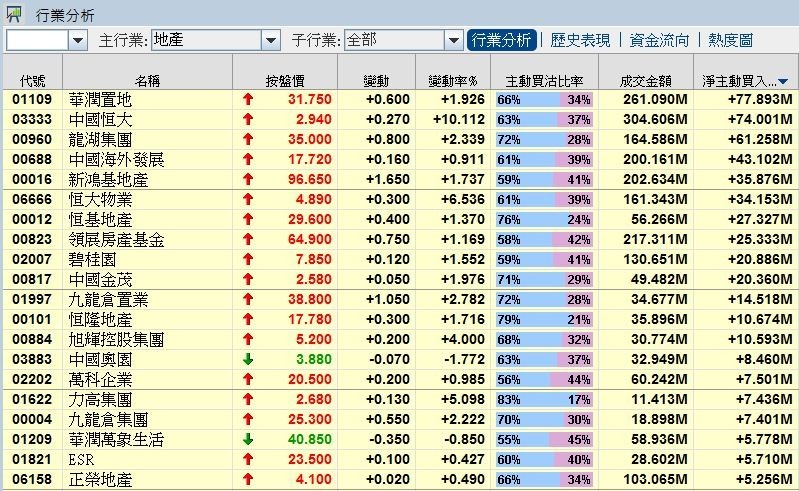Open the stock code combo box dropdown

click(x=78, y=41)
